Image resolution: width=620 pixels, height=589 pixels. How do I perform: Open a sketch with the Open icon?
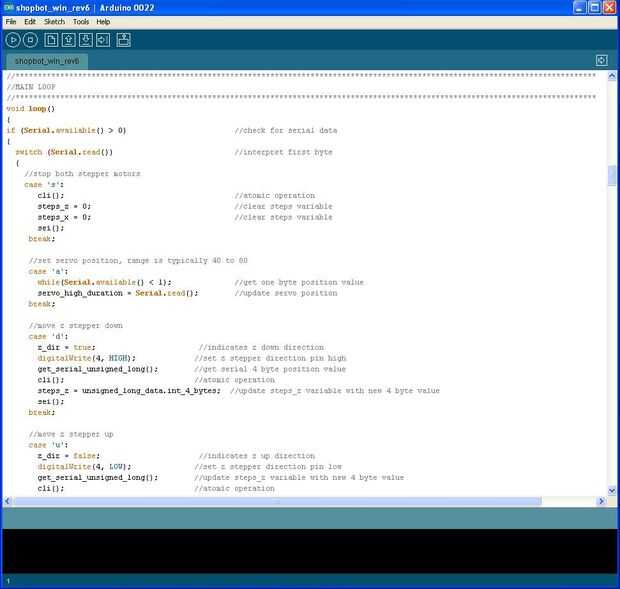[x=68, y=40]
